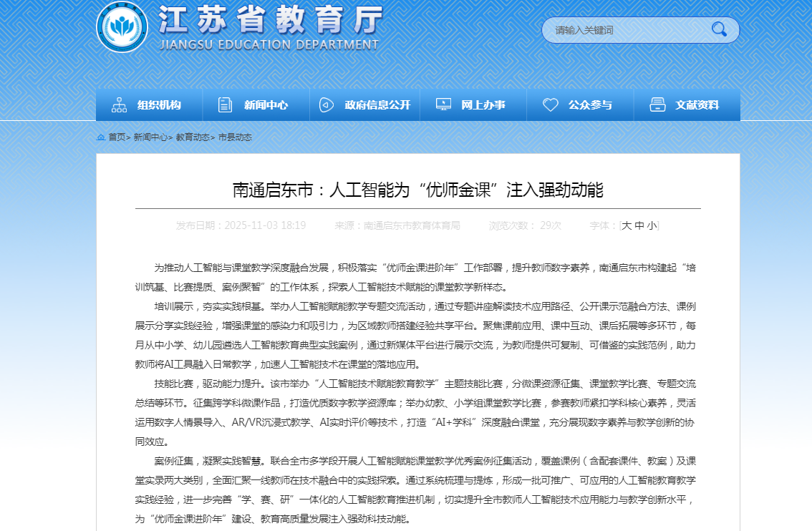Open the 组织机构 navigation menu item
This screenshot has width=812, height=531.
[159, 105]
